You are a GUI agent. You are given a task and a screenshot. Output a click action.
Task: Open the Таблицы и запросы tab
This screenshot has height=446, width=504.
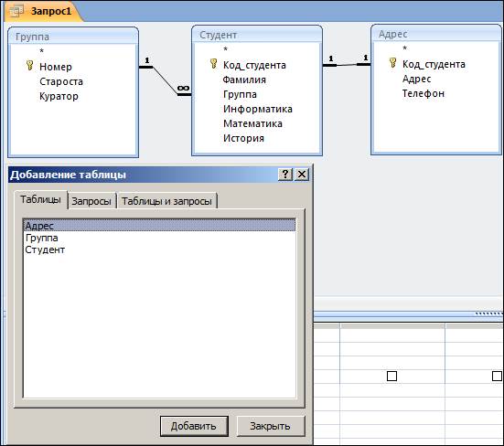pyautogui.click(x=166, y=201)
